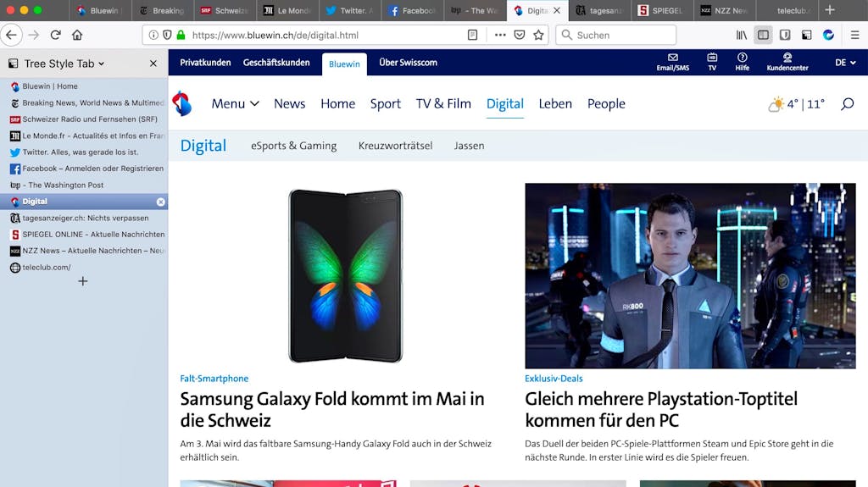Open the Firefox hamburger menu
This screenshot has width=868, height=487.
[854, 35]
